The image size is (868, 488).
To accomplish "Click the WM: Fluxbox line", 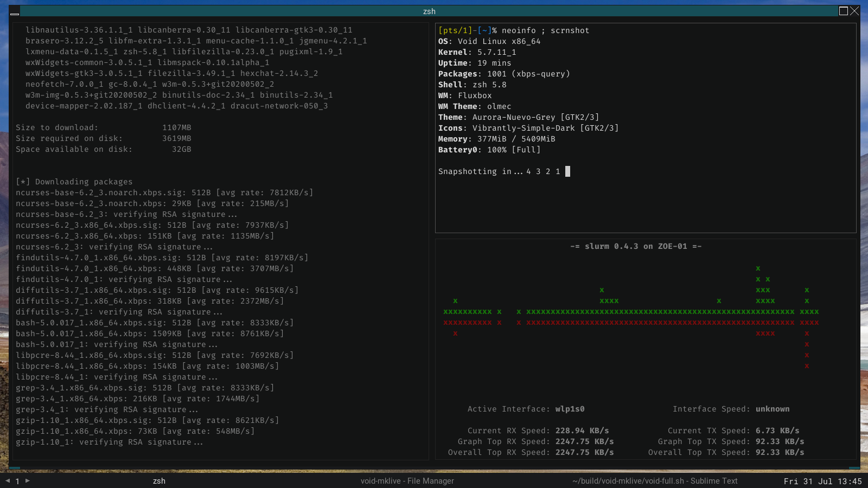I will 465,95.
